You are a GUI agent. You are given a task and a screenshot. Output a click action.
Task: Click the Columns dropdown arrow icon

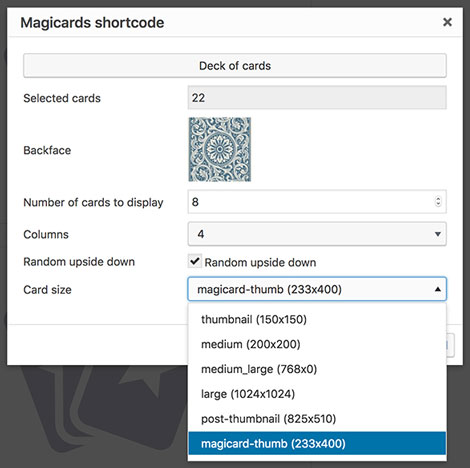click(x=438, y=234)
